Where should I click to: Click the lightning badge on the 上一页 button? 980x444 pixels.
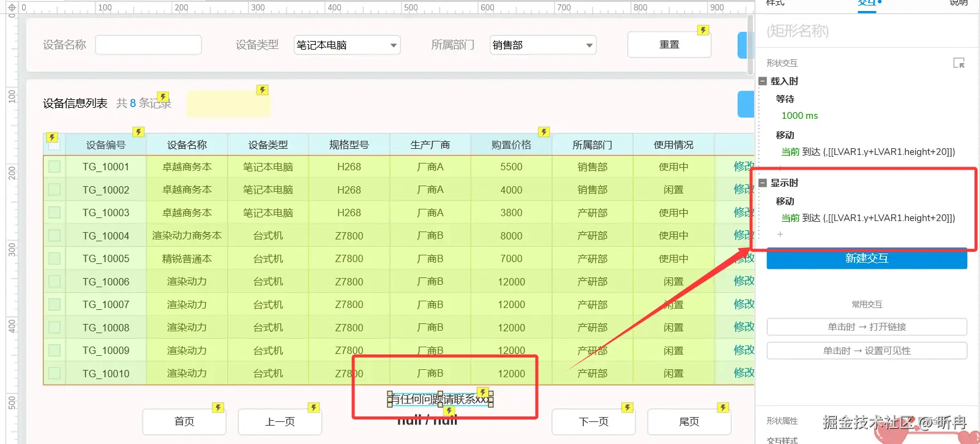tap(314, 407)
